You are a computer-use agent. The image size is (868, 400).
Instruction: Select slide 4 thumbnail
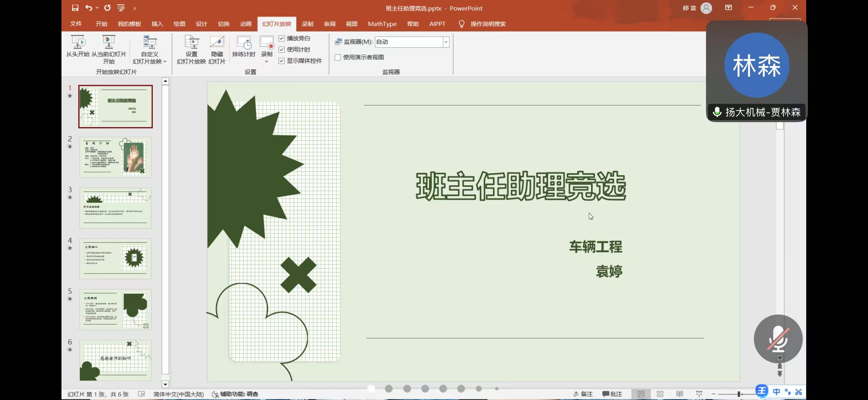pyautogui.click(x=115, y=259)
